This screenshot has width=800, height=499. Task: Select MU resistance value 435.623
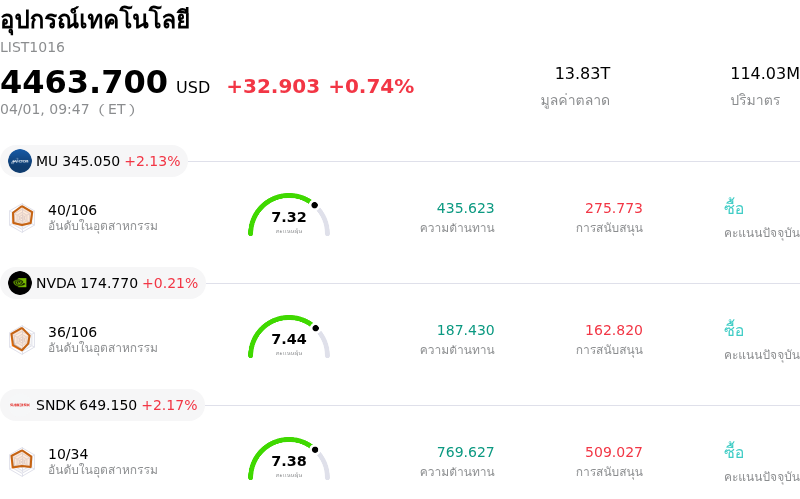[465, 208]
